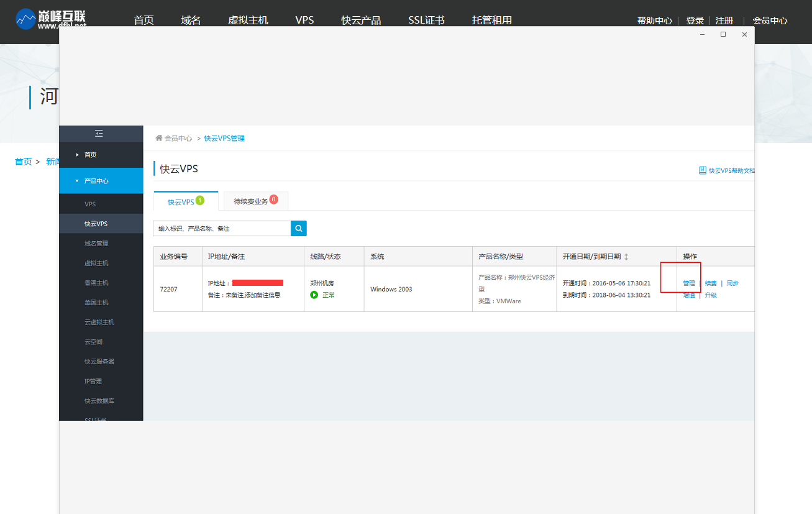Click the 增值 link for service 72207
Viewport: 812px width, 514px height.
click(x=689, y=295)
